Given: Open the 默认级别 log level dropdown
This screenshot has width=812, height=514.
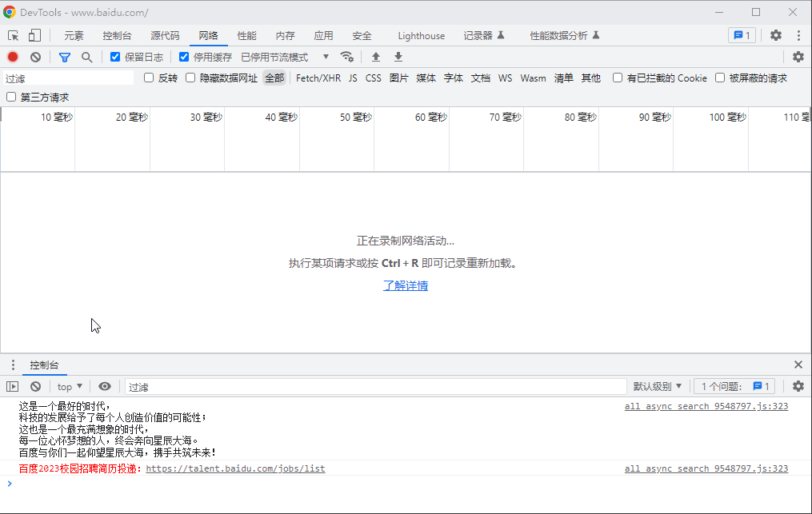Looking at the screenshot, I should (657, 386).
